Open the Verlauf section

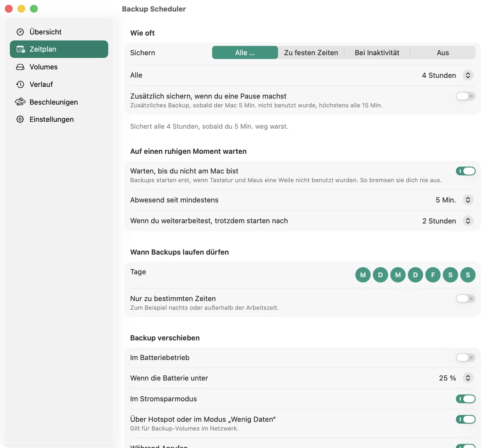click(59, 84)
